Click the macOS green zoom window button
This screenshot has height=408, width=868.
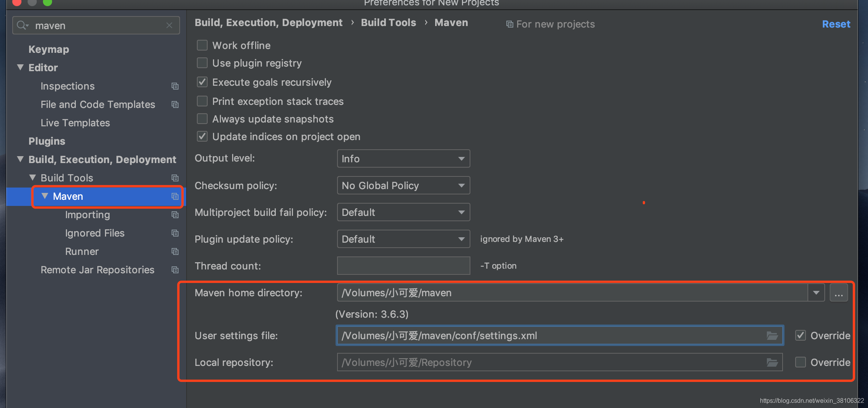click(x=47, y=2)
